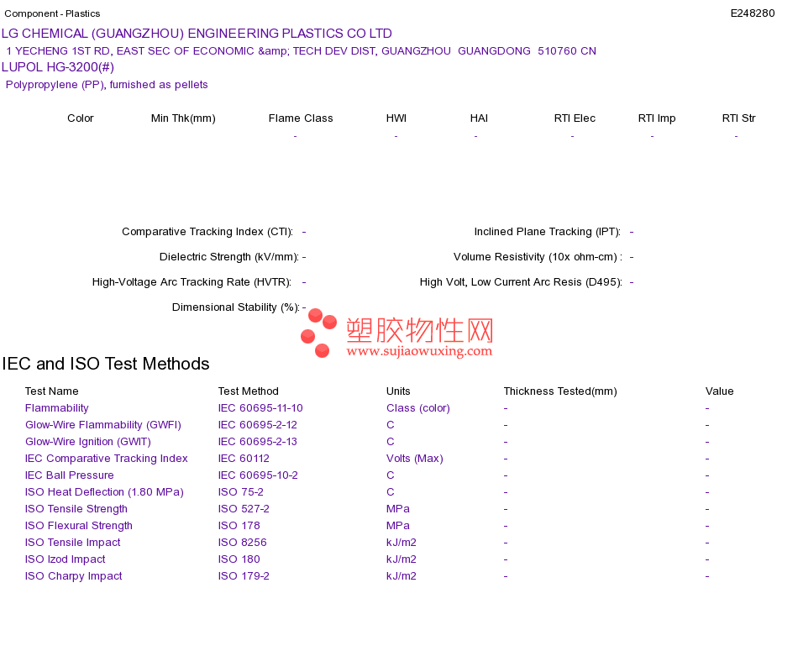This screenshot has height=672, width=798.
Task: Click the Value column header
Action: tap(720, 391)
